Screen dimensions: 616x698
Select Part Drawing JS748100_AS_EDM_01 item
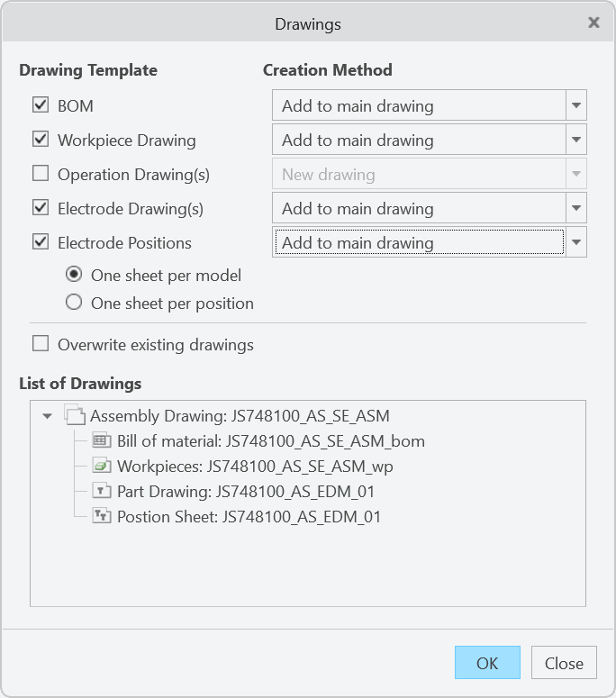(x=245, y=492)
